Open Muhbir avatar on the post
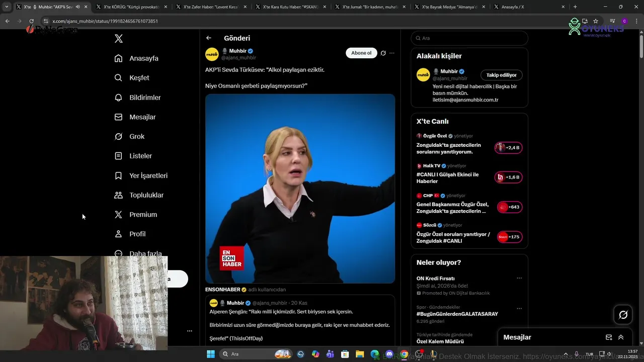The height and width of the screenshot is (362, 644). (x=212, y=54)
